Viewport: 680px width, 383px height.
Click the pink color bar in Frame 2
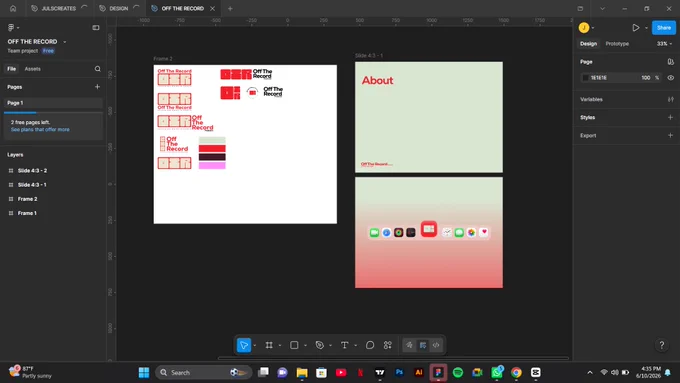[212, 165]
